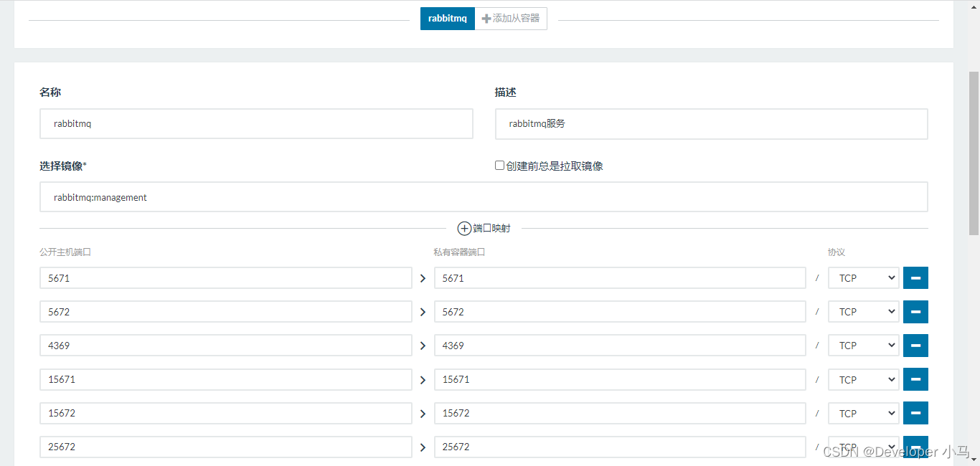This screenshot has height=466, width=980.
Task: Edit private container port 15671 field
Action: click(620, 379)
